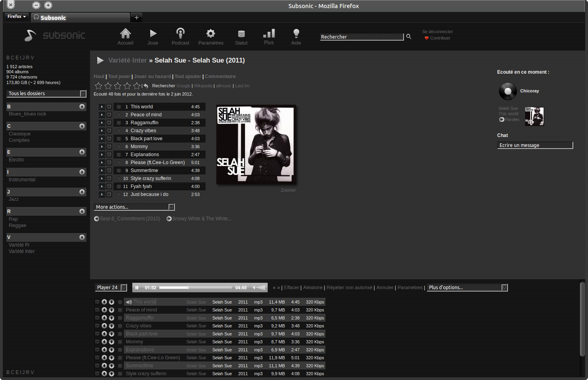This screenshot has width=588, height=380.
Task: Click the Contribuer link
Action: click(x=440, y=38)
